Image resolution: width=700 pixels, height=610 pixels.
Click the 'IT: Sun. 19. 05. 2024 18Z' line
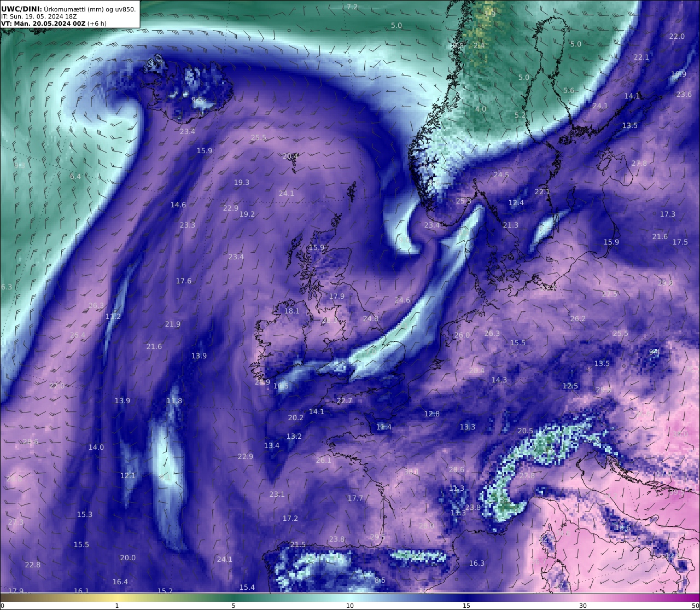(x=39, y=16)
